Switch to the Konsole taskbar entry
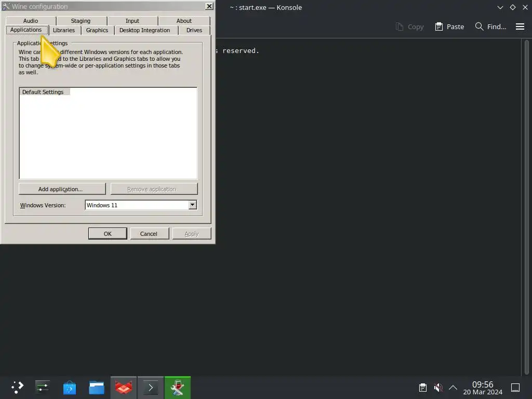The image size is (532, 399). 151,388
